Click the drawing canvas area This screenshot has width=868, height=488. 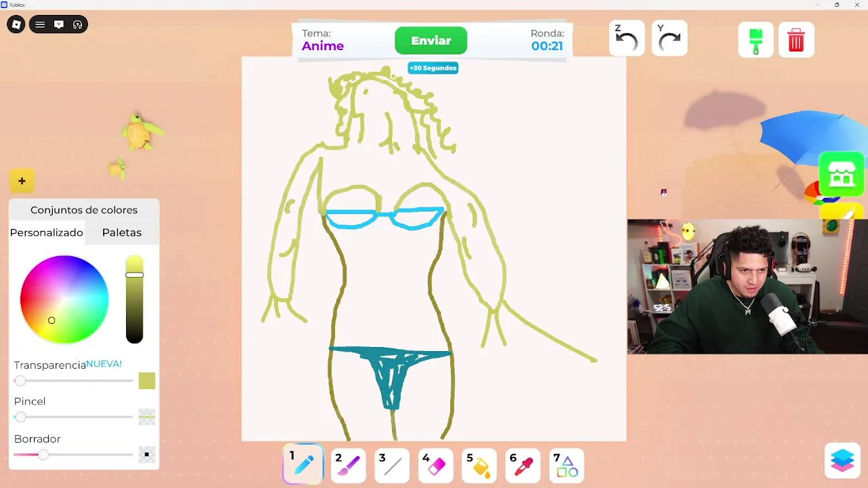tap(434, 249)
